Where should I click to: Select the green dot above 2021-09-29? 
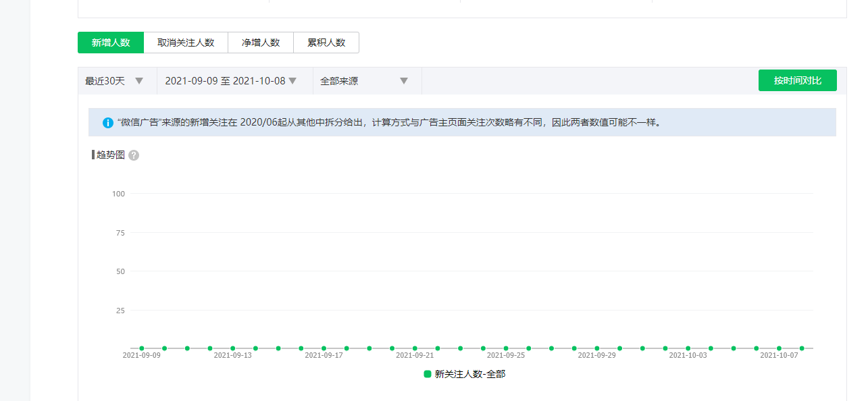tap(597, 348)
